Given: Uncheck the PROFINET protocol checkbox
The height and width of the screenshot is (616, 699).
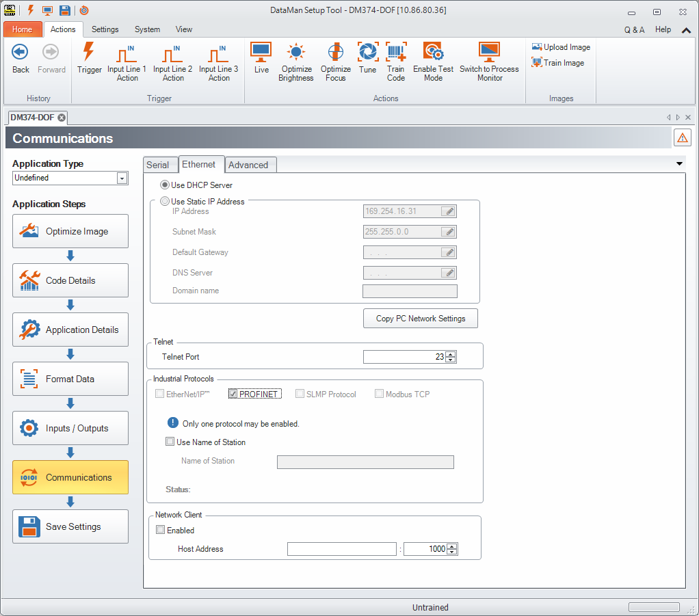Looking at the screenshot, I should click(x=233, y=394).
